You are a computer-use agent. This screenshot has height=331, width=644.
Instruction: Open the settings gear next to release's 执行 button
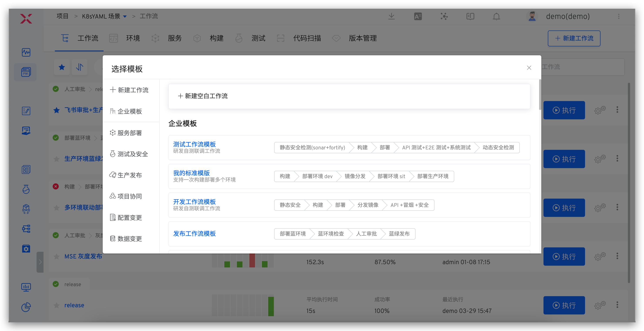coord(600,306)
